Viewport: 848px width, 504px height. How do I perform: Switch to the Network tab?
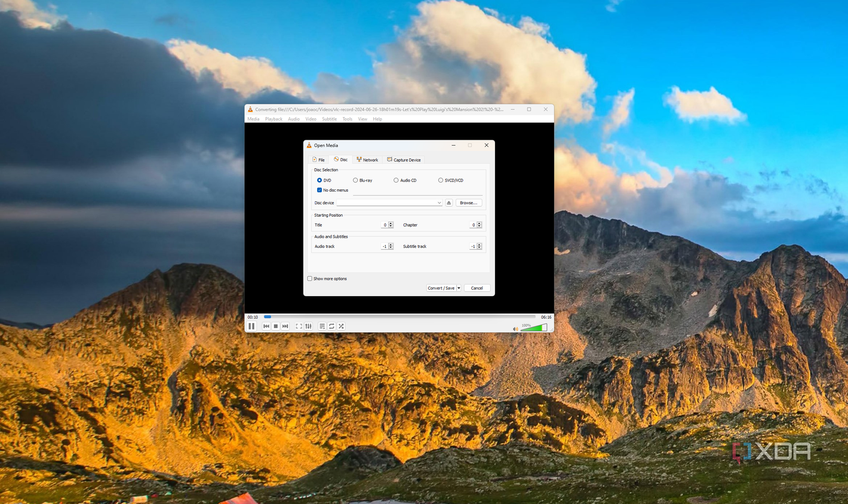coord(367,159)
